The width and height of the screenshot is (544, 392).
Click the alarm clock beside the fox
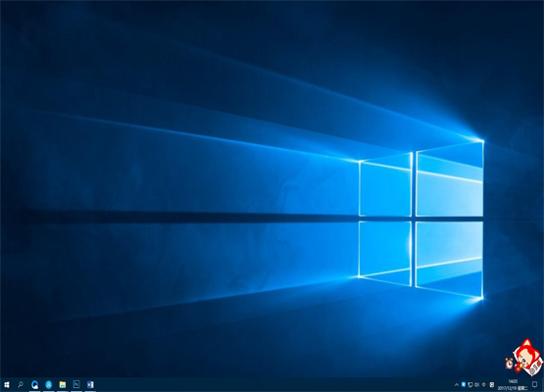(510, 364)
